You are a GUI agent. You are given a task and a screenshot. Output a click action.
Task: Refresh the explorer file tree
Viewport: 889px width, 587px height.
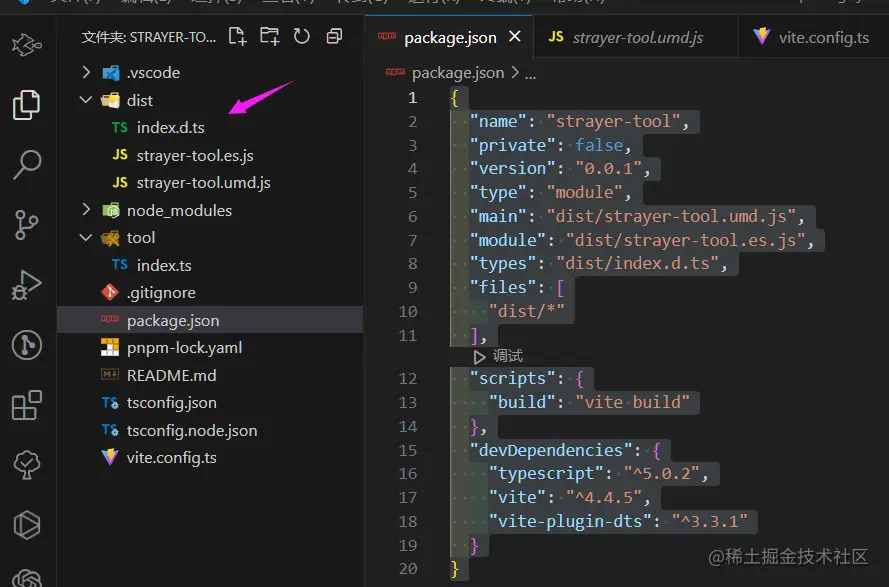tap(302, 37)
